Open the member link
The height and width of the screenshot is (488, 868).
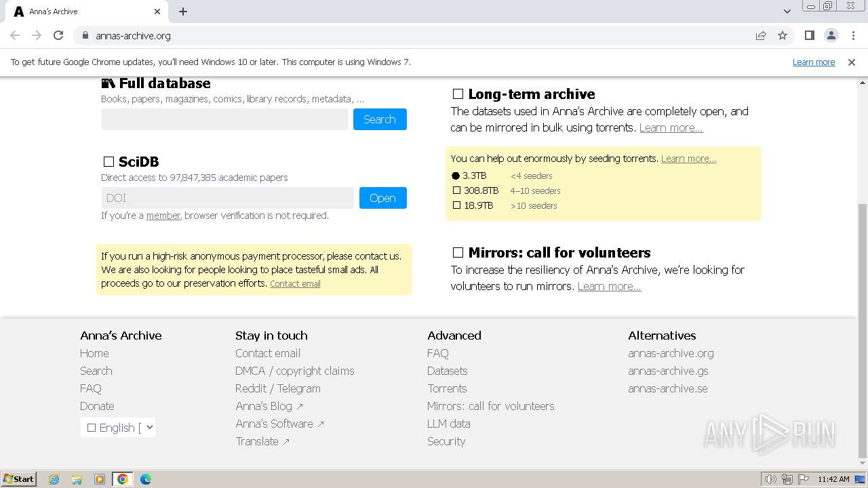coord(163,216)
